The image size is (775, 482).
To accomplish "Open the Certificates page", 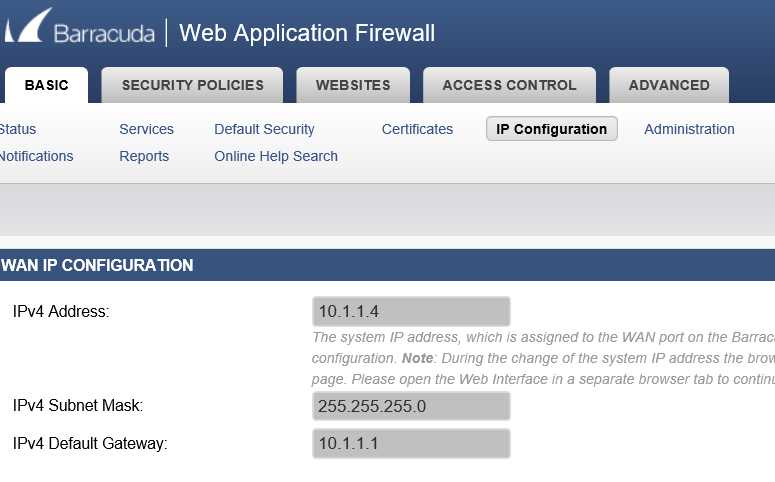I will [x=417, y=129].
